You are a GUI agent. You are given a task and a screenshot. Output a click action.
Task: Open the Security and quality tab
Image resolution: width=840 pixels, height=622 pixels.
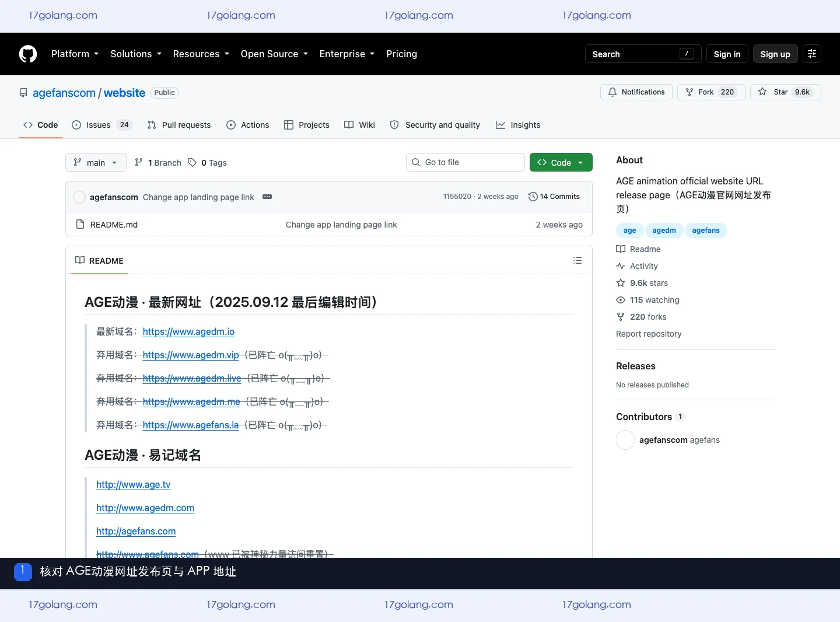tap(435, 125)
